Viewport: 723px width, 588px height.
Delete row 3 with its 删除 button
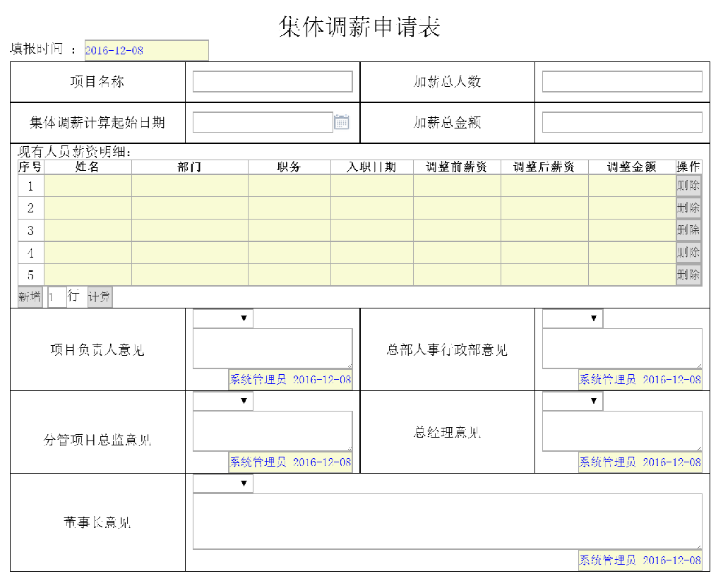pyautogui.click(x=688, y=230)
